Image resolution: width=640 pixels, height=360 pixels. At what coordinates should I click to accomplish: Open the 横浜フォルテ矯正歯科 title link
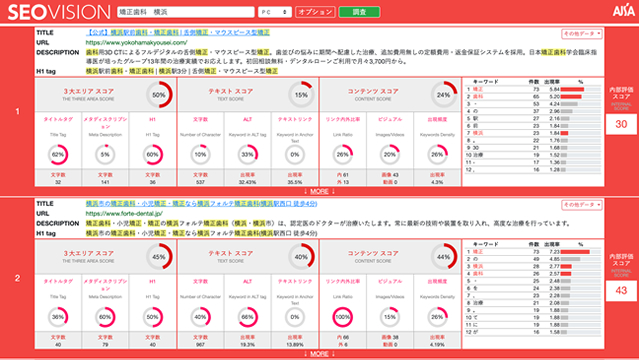point(201,203)
